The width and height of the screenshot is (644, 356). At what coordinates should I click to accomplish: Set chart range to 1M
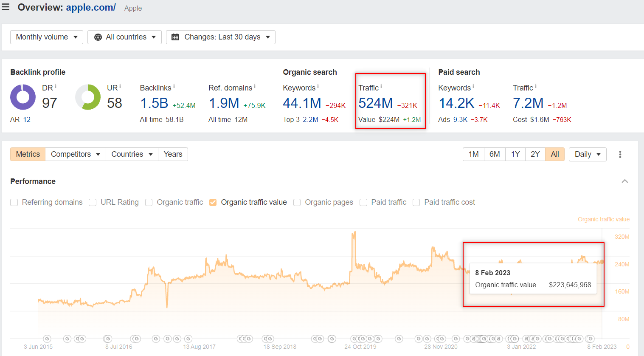click(474, 154)
